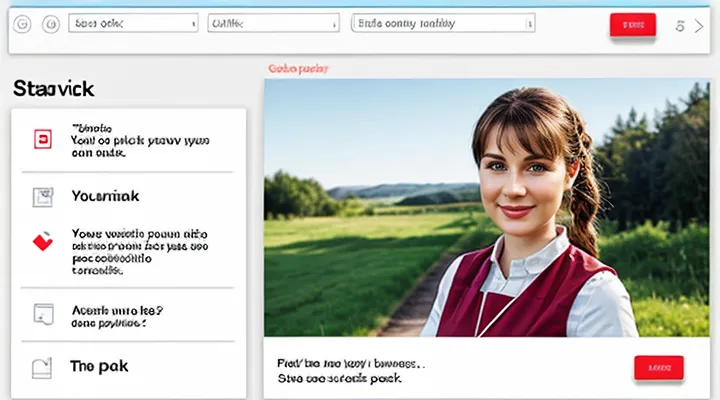Click the red square icon in sidebar
This screenshot has height=400, width=720.
tap(42, 140)
